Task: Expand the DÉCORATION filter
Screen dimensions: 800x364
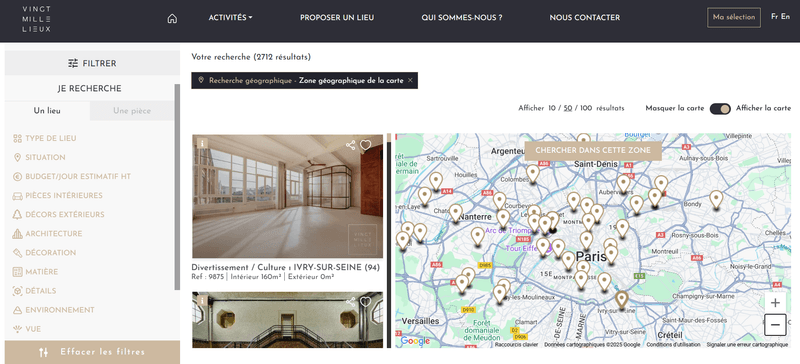Action: pos(44,253)
